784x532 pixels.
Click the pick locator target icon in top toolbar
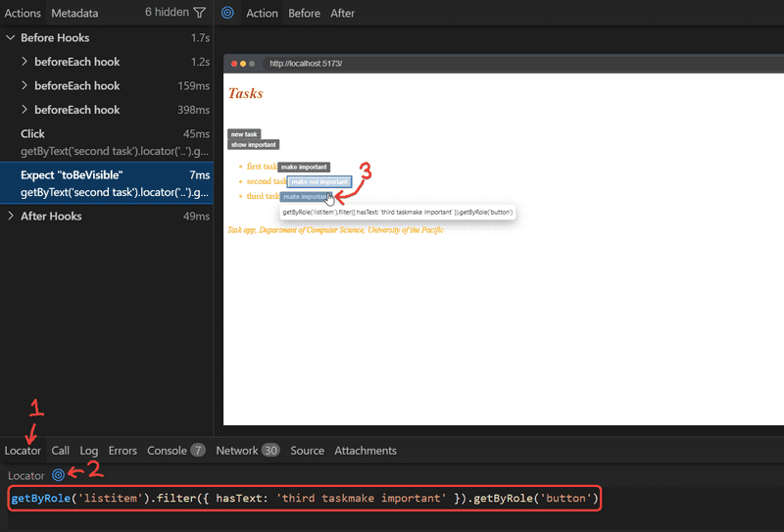point(227,13)
